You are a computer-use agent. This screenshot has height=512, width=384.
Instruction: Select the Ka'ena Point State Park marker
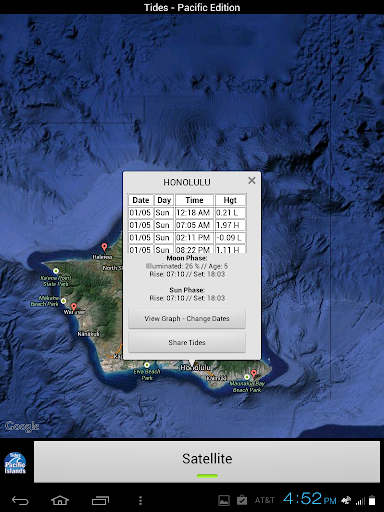(56, 271)
